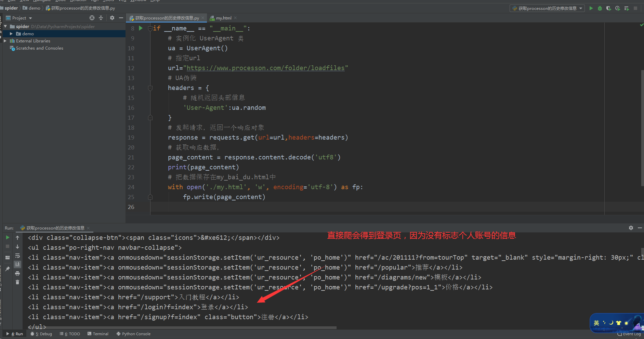The image size is (644, 339).
Task: Click the down-arrow stack trace icon in Run panel
Action: coord(17,246)
